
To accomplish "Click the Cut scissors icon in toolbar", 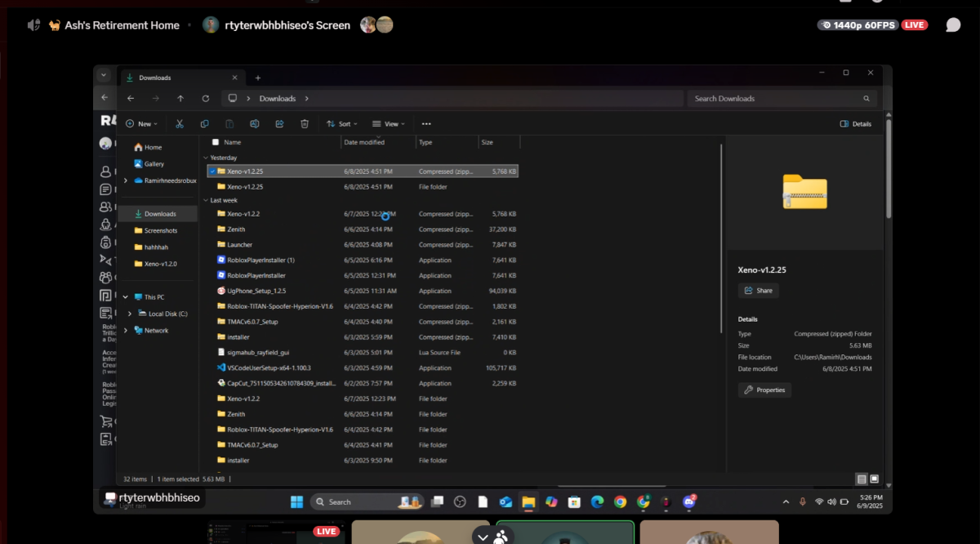I will tap(179, 124).
